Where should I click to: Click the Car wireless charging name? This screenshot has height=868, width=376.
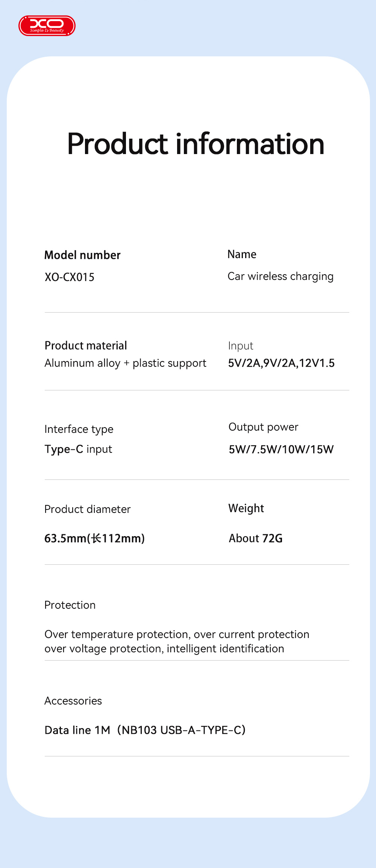(x=280, y=277)
